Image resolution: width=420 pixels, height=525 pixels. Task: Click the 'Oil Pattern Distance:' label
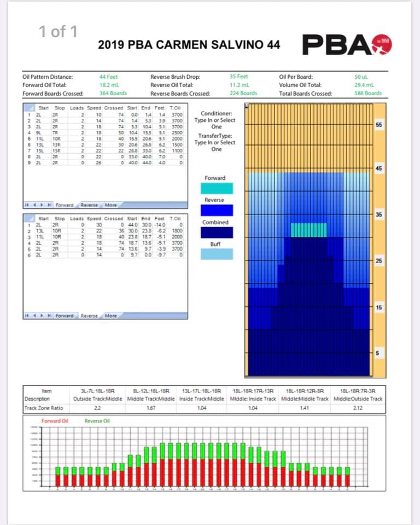[48, 77]
